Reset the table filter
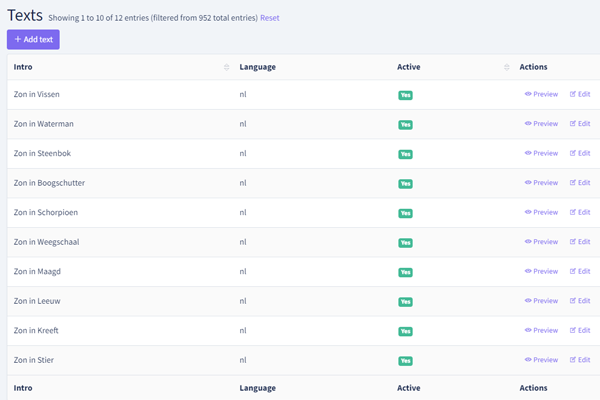 (x=270, y=18)
